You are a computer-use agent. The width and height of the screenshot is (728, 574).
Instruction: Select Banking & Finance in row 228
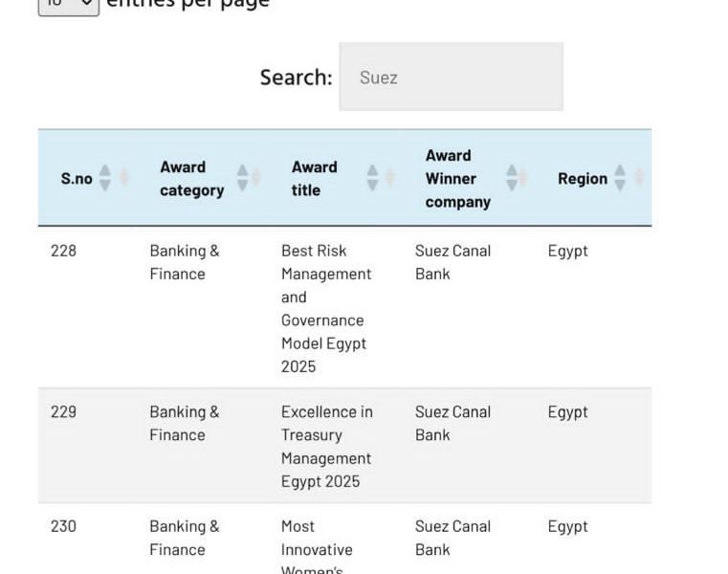184,262
